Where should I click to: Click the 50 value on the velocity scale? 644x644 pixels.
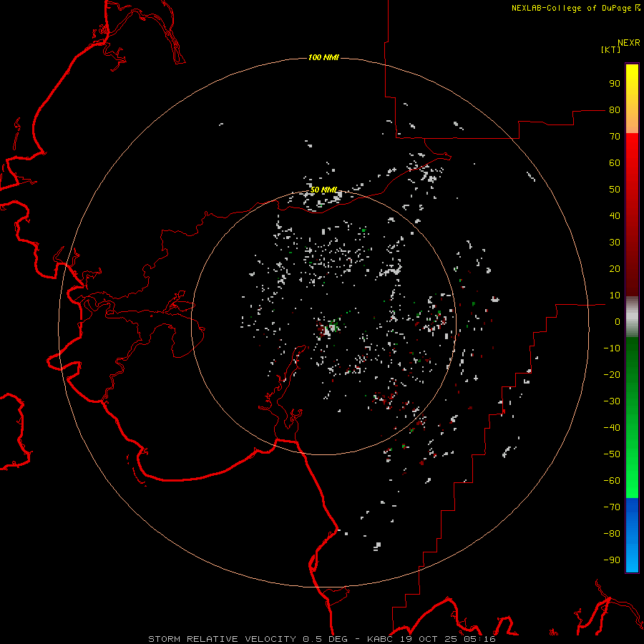click(x=615, y=190)
